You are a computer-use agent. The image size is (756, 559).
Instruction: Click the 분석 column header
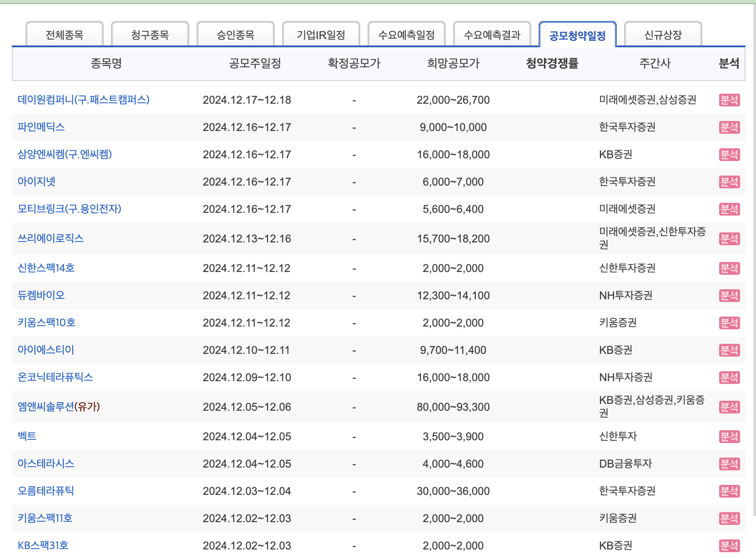[x=729, y=63]
